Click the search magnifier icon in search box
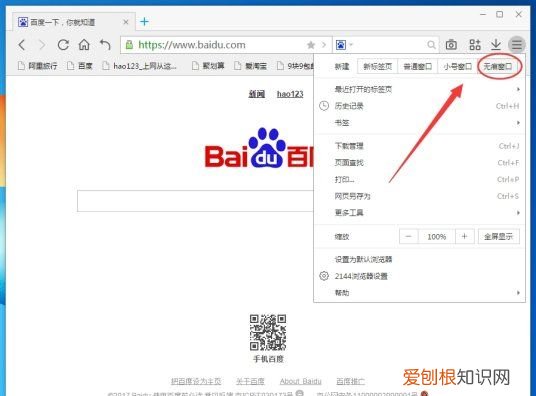The width and height of the screenshot is (536, 396). 431,45
